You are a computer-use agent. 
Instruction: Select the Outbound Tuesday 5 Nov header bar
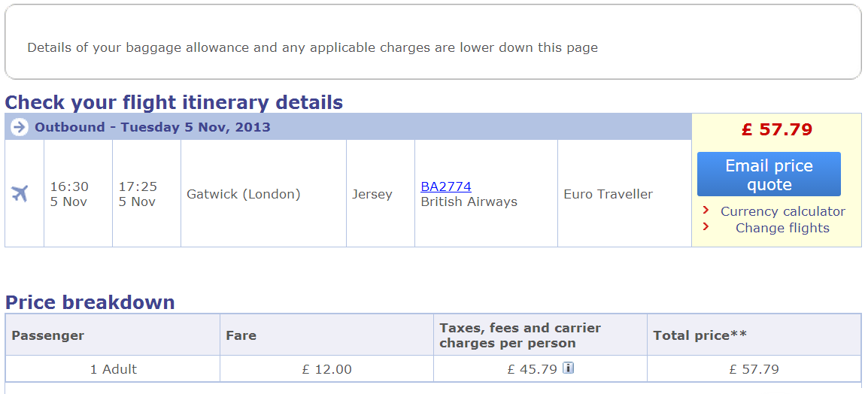[346, 127]
